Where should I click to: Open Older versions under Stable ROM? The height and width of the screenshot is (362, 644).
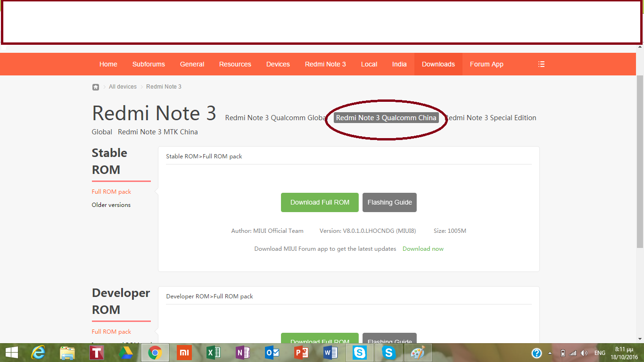coord(111,205)
